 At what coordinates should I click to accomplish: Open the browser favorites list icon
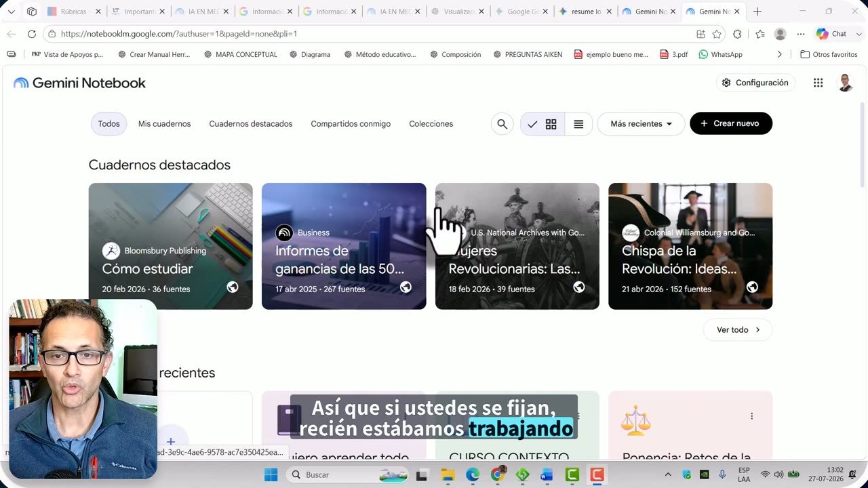point(760,34)
